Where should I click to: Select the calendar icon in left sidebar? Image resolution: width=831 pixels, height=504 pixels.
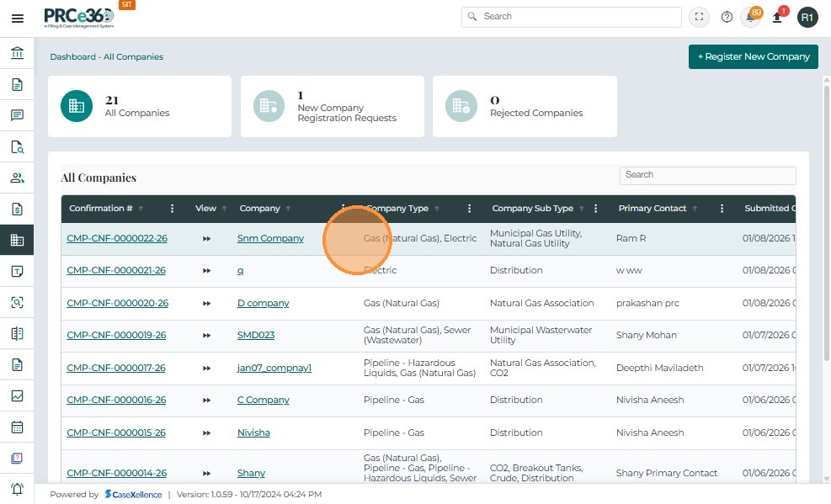tap(17, 427)
